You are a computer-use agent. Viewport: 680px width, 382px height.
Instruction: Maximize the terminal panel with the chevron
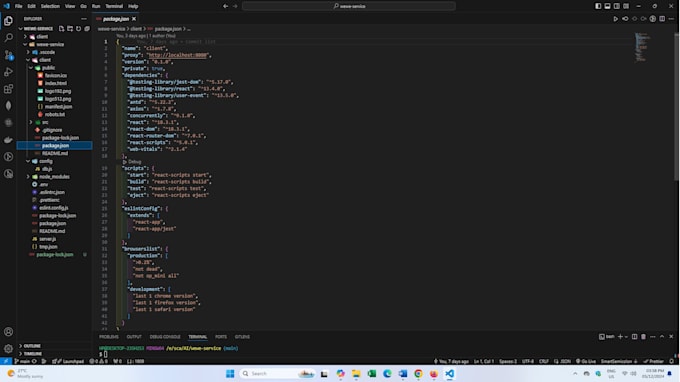662,336
